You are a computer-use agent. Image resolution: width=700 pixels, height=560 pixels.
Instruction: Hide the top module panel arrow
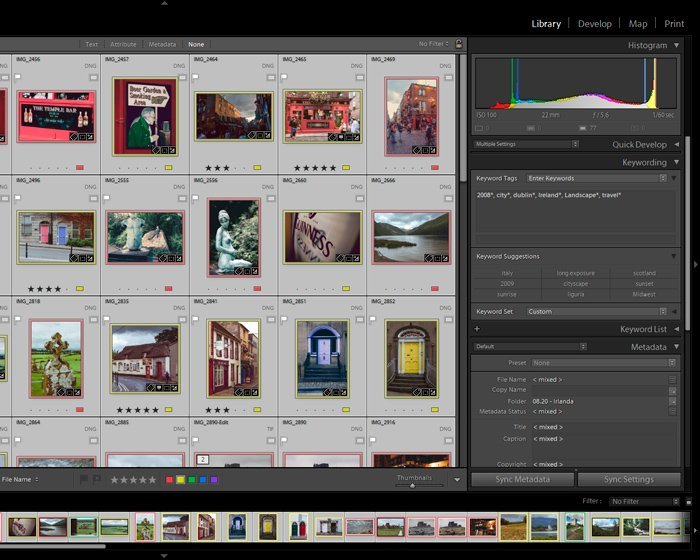[x=164, y=3]
